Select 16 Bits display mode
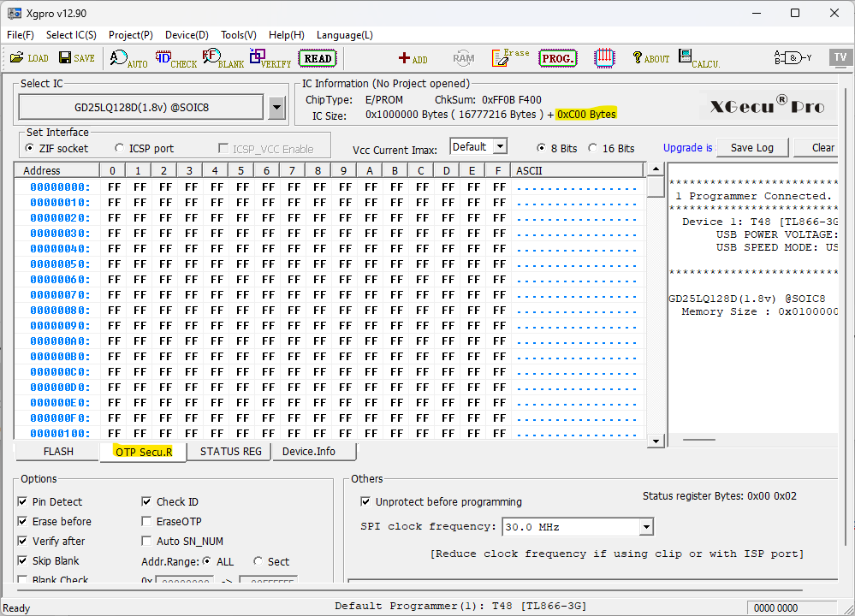The image size is (855, 616). 593,148
